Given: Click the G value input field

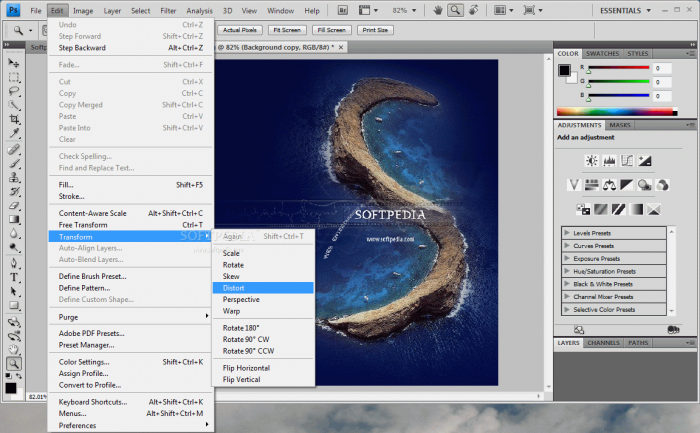Looking at the screenshot, I should pyautogui.click(x=662, y=82).
